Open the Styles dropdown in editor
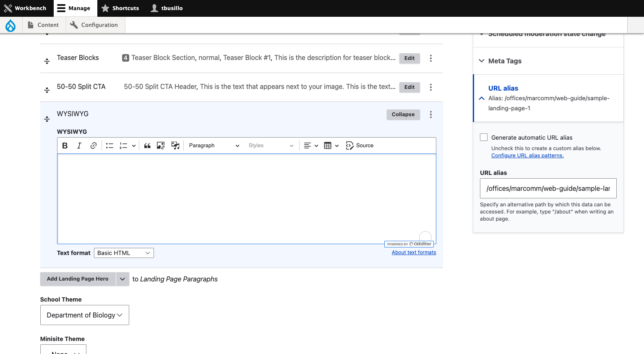Viewport: 644px width, 354px height. tap(271, 146)
